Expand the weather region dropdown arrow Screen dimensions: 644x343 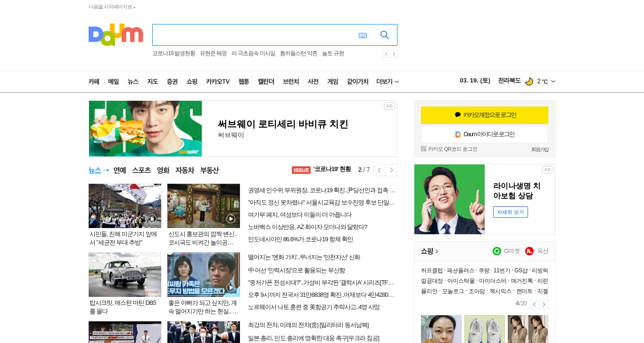point(553,82)
